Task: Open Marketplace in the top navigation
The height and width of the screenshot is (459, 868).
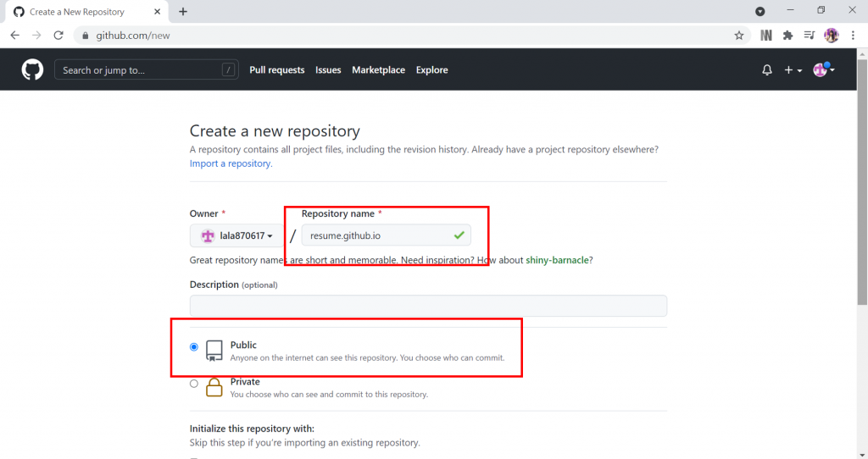Action: tap(379, 69)
